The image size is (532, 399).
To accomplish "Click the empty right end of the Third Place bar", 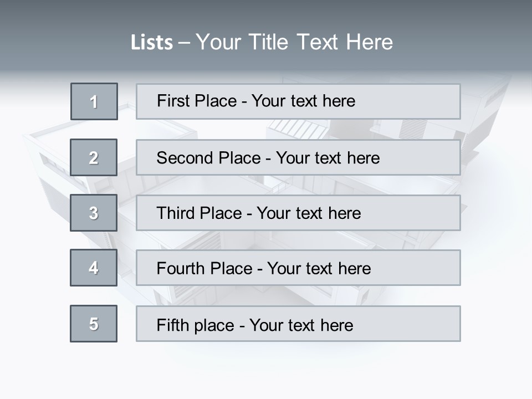I will pyautogui.click(x=421, y=213).
